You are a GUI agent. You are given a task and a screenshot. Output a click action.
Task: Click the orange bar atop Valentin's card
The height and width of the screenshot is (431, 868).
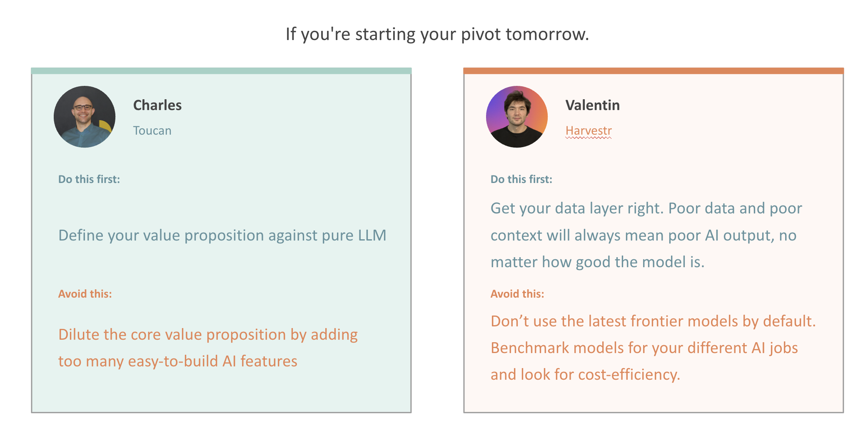click(653, 71)
